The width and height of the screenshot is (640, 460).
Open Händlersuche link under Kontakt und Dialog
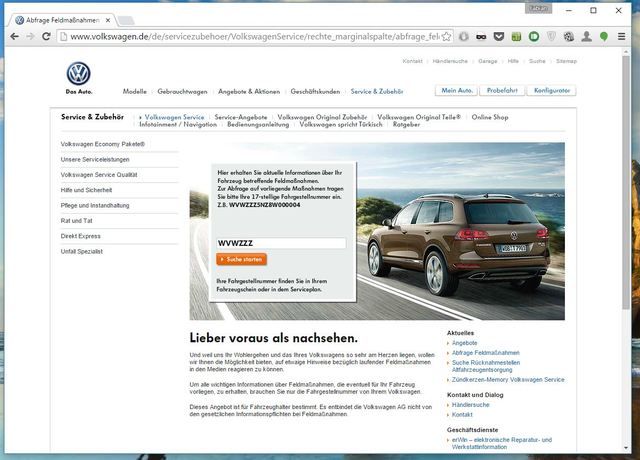(471, 405)
